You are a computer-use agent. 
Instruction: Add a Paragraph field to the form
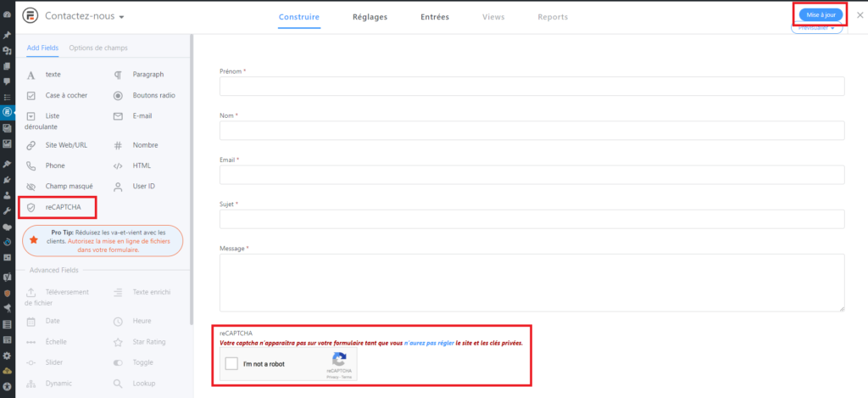pyautogui.click(x=147, y=75)
